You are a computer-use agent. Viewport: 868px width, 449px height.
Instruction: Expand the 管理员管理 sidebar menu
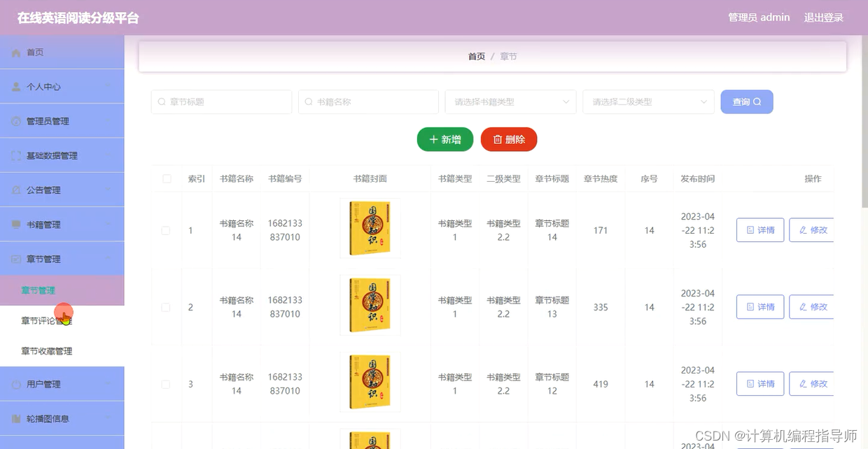(x=62, y=121)
